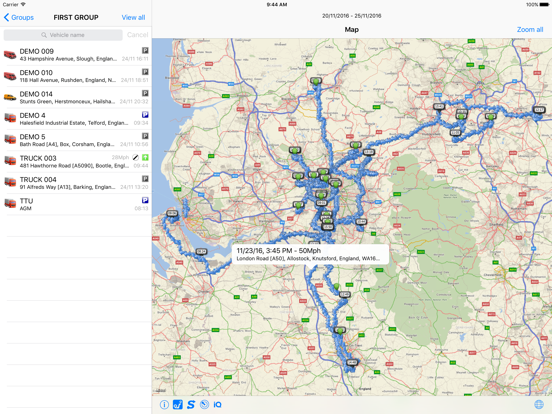Tap the orange car icon for DEMO 014
Screen dimensions: 552x414
point(10,97)
